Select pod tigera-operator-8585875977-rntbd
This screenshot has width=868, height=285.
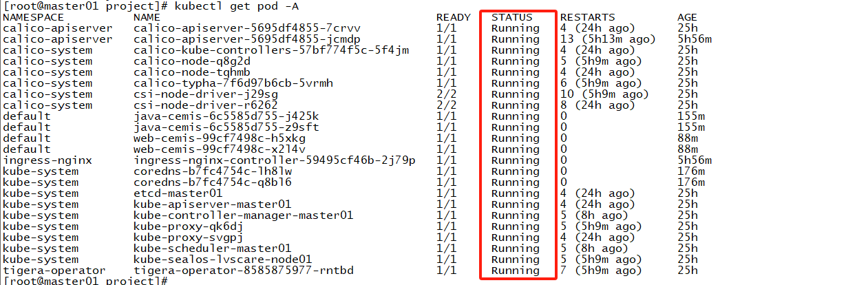click(x=244, y=271)
